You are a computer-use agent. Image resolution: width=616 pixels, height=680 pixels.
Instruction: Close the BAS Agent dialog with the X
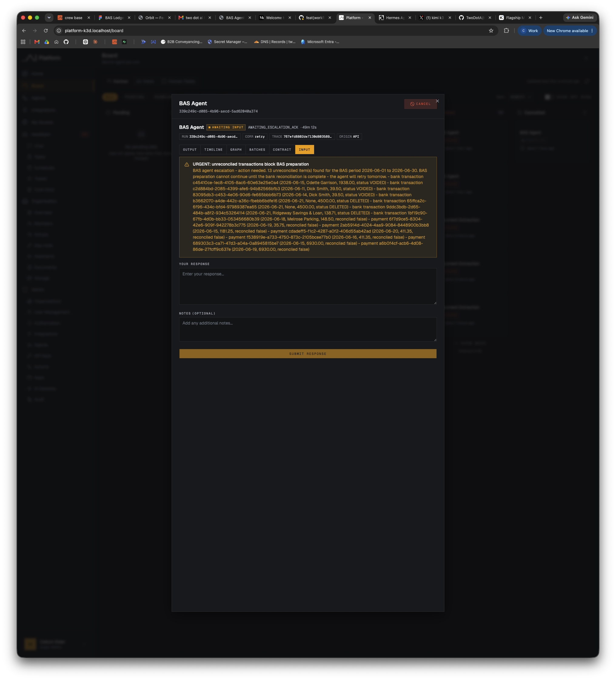(437, 101)
